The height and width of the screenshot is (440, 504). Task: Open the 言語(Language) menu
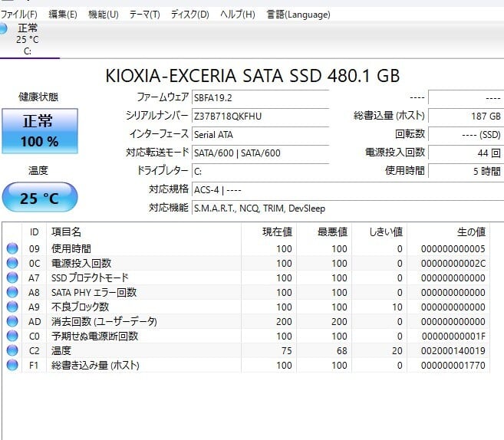click(x=298, y=15)
